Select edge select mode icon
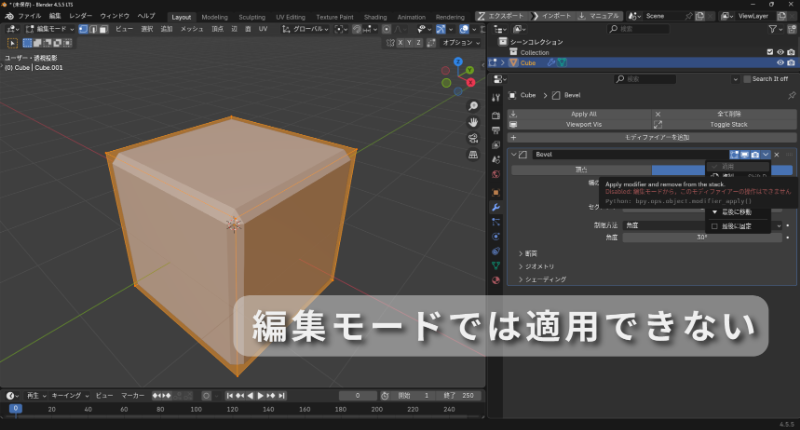 [x=93, y=29]
